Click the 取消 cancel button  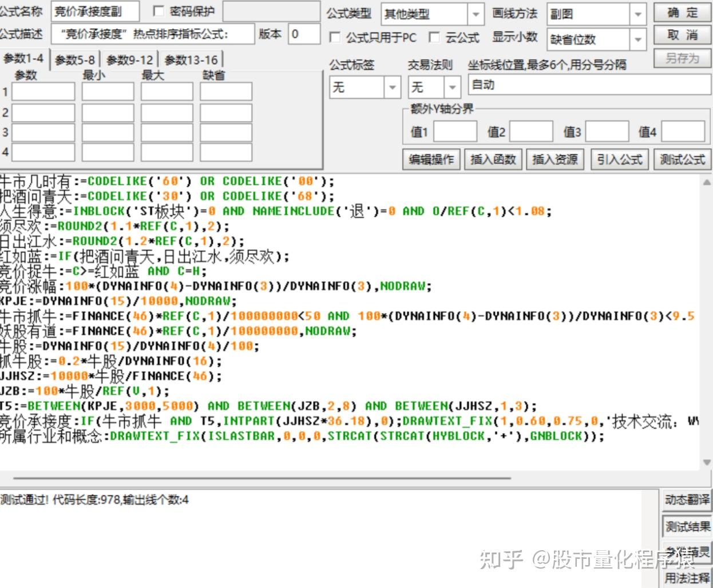tap(682, 35)
